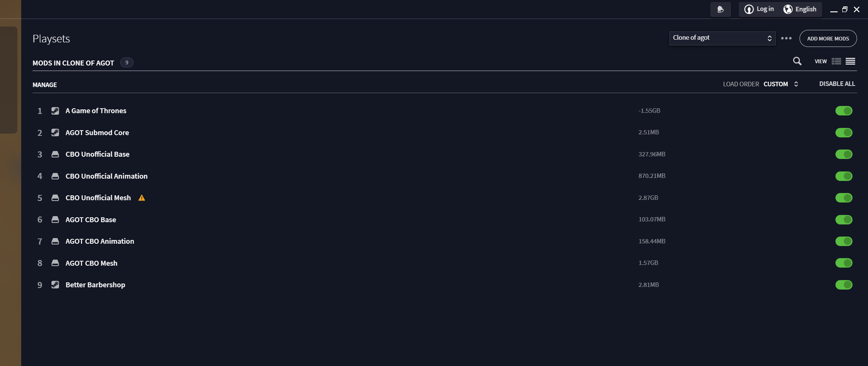Click the search magnifier icon
The width and height of the screenshot is (868, 366).
click(x=797, y=61)
